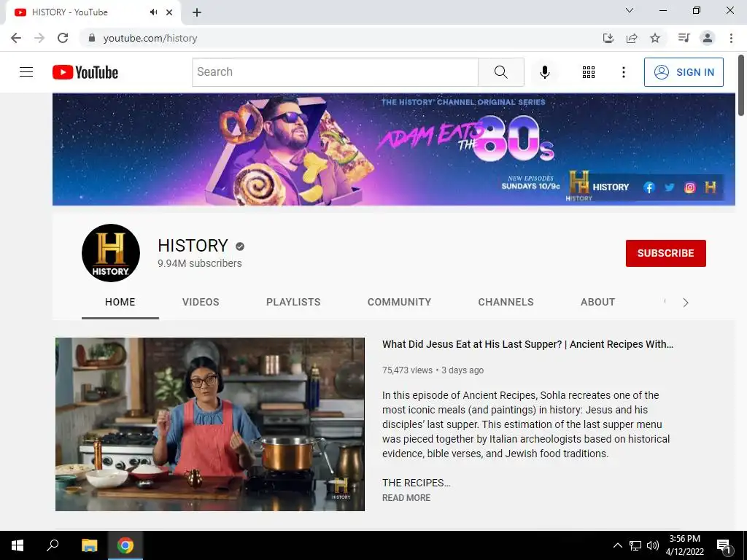Open the History website H icon in banner
The width and height of the screenshot is (747, 560).
pyautogui.click(x=711, y=187)
